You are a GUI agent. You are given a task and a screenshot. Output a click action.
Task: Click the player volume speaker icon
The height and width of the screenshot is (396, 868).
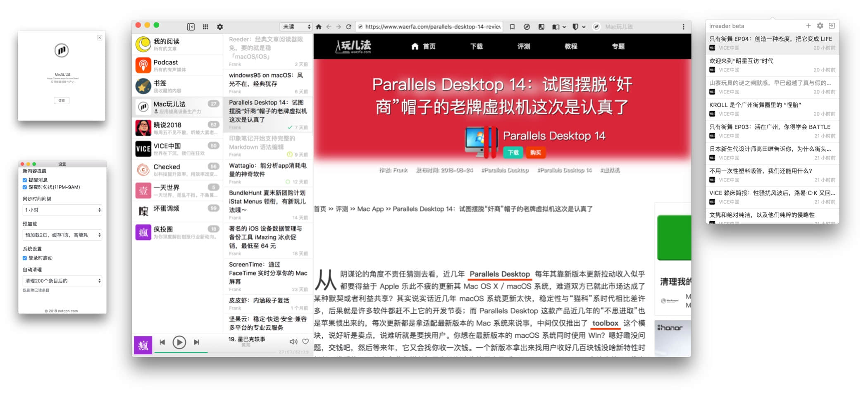(x=293, y=341)
